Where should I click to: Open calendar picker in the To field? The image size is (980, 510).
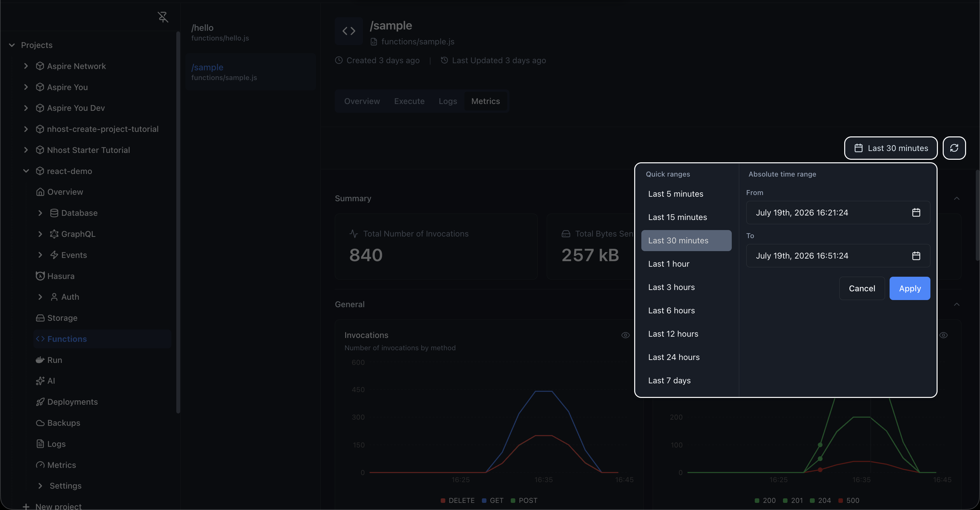916,256
